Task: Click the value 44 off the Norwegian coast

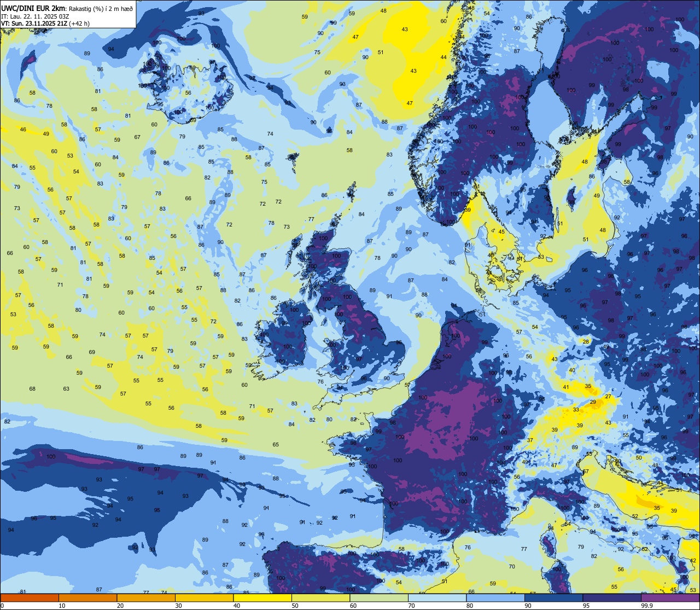Action: [x=444, y=57]
